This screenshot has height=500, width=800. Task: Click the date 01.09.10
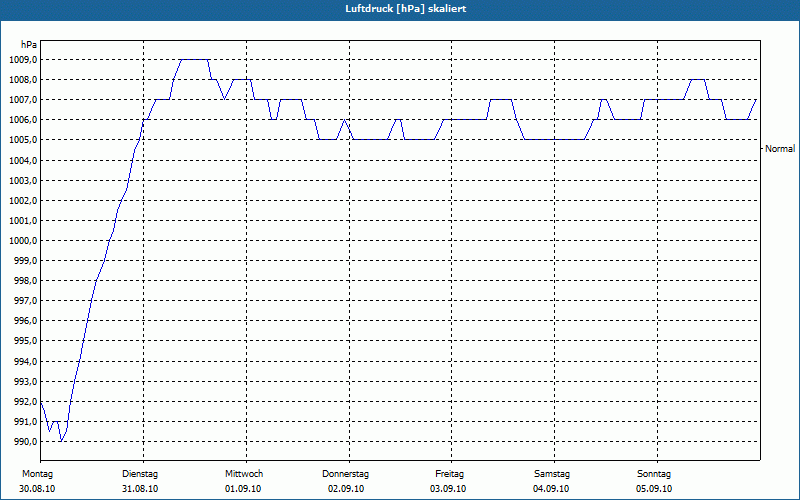[x=243, y=489]
